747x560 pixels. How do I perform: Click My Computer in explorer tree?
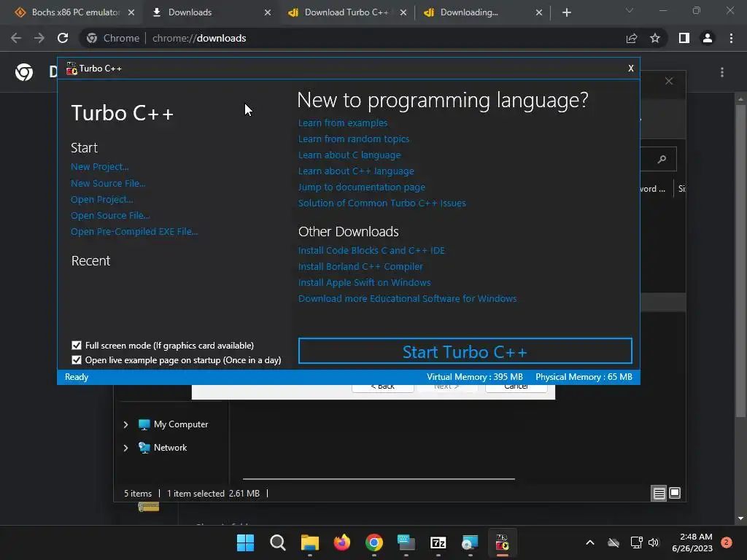coord(181,424)
